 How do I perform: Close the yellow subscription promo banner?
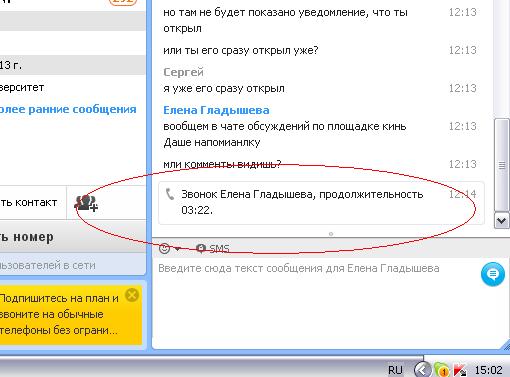(132, 295)
